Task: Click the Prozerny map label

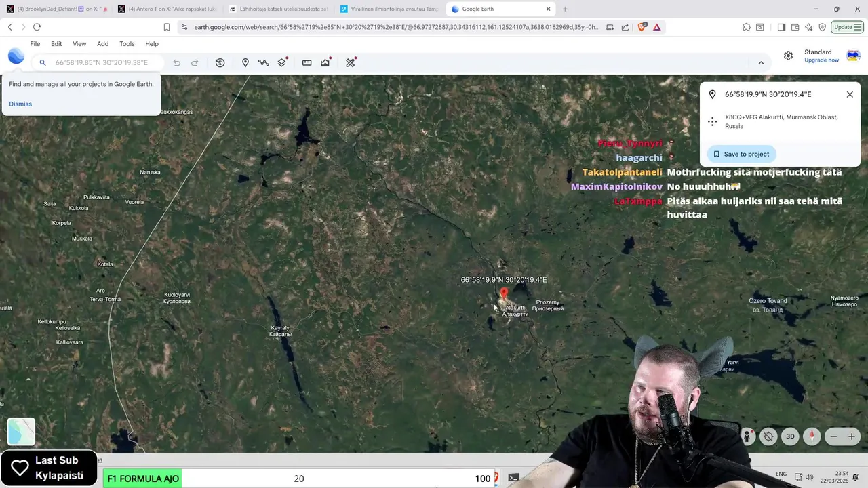Action: click(548, 305)
